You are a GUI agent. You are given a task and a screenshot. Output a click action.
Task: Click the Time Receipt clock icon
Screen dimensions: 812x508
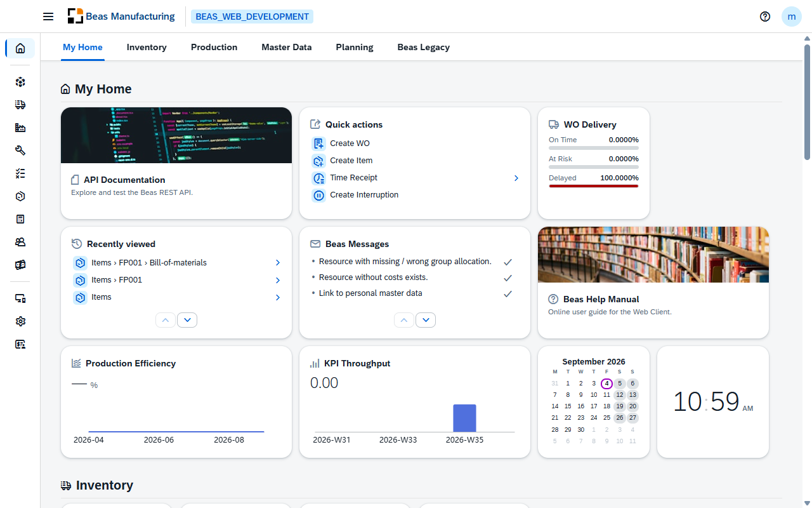tap(319, 178)
